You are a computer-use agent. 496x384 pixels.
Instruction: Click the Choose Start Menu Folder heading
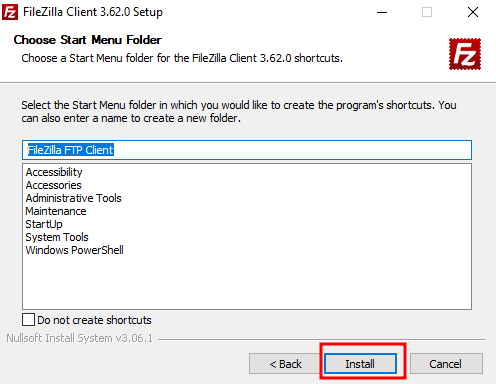tap(88, 40)
